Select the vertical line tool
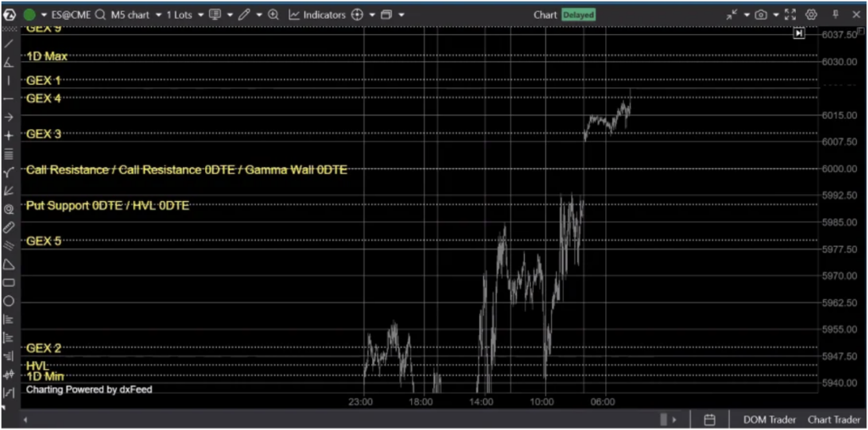This screenshot has width=868, height=430. tap(8, 80)
